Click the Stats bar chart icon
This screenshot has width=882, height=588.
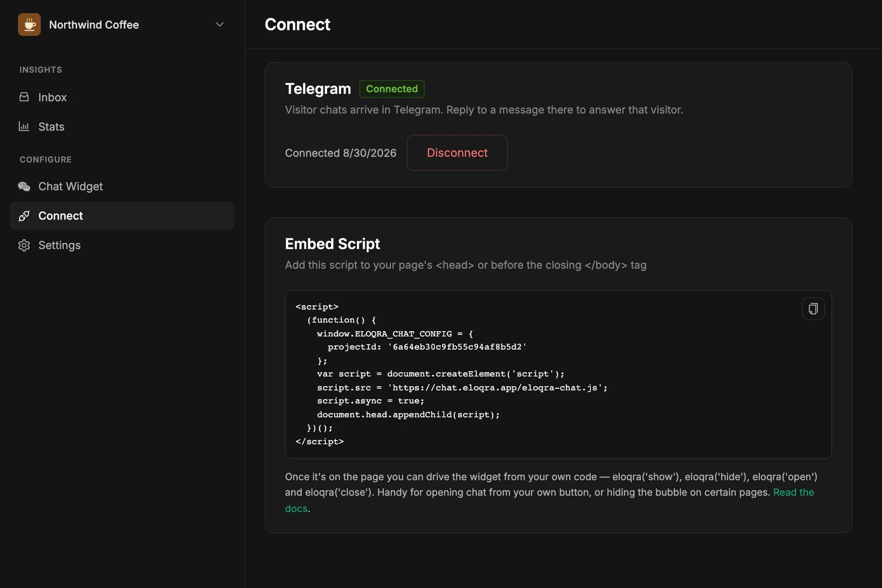point(24,126)
